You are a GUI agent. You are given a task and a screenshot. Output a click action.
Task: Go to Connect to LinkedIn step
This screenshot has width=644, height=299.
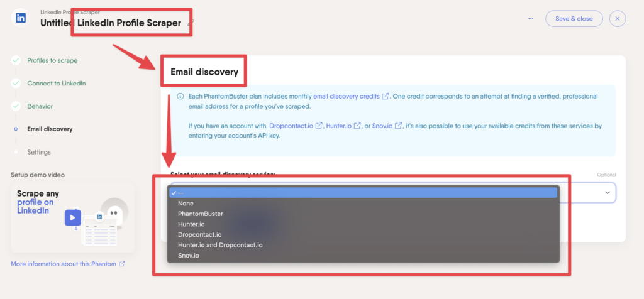click(x=56, y=84)
